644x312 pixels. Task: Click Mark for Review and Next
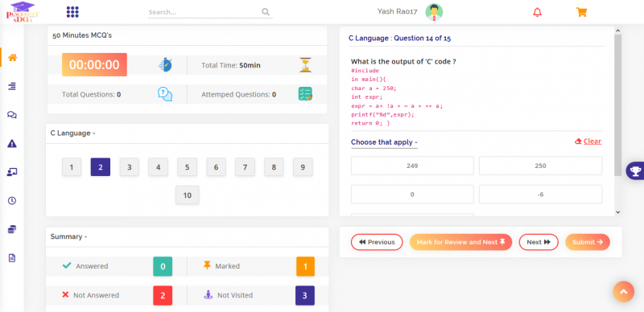[x=460, y=242]
